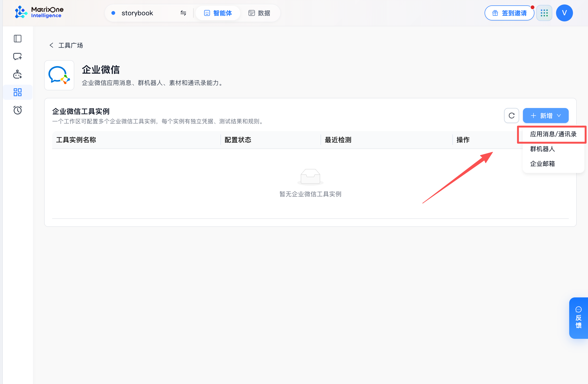588x384 pixels.
Task: Open the user avatar V menu
Action: pyautogui.click(x=564, y=13)
